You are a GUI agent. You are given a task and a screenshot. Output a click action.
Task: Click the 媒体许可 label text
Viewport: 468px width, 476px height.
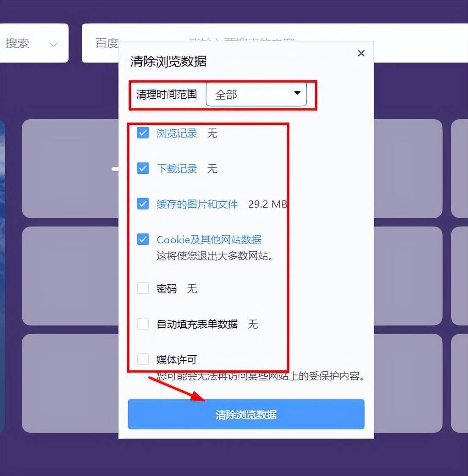176,359
